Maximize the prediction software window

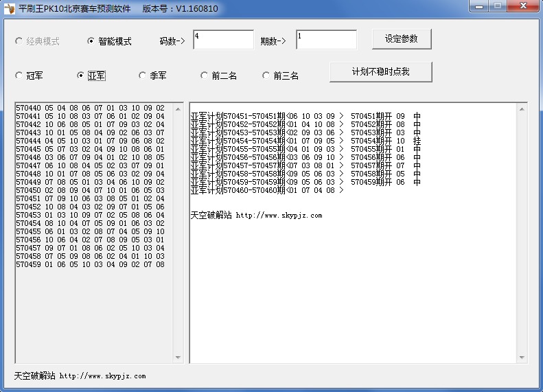498,6
